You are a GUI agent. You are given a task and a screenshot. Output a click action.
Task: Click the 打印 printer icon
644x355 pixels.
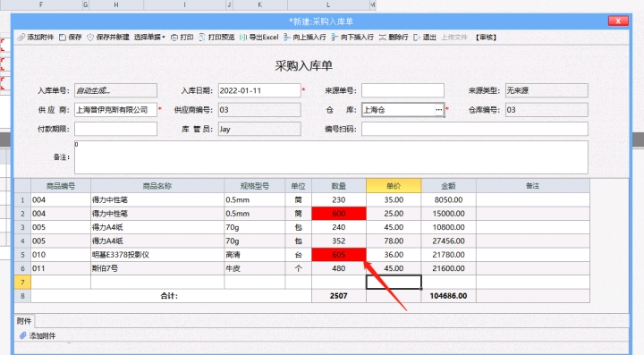tap(174, 38)
